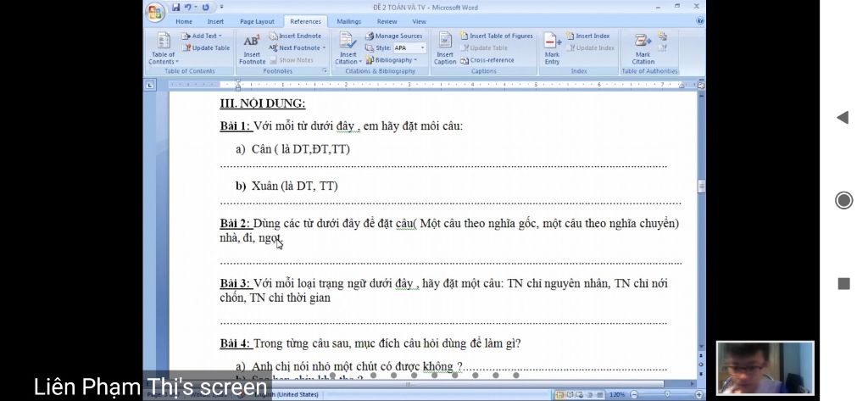This screenshot has height=401, width=868.
Task: Click the scroll down arrow on vertical scrollbar
Action: coord(701,347)
